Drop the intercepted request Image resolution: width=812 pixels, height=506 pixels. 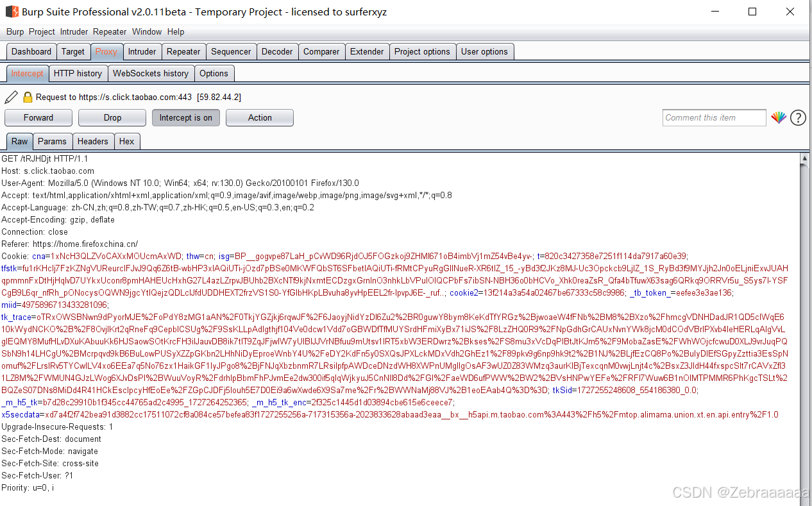112,117
